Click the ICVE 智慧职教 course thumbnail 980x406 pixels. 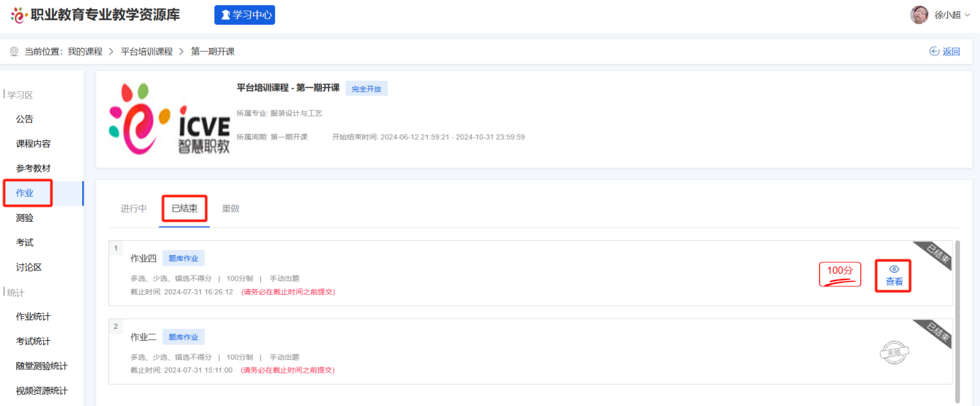[169, 120]
